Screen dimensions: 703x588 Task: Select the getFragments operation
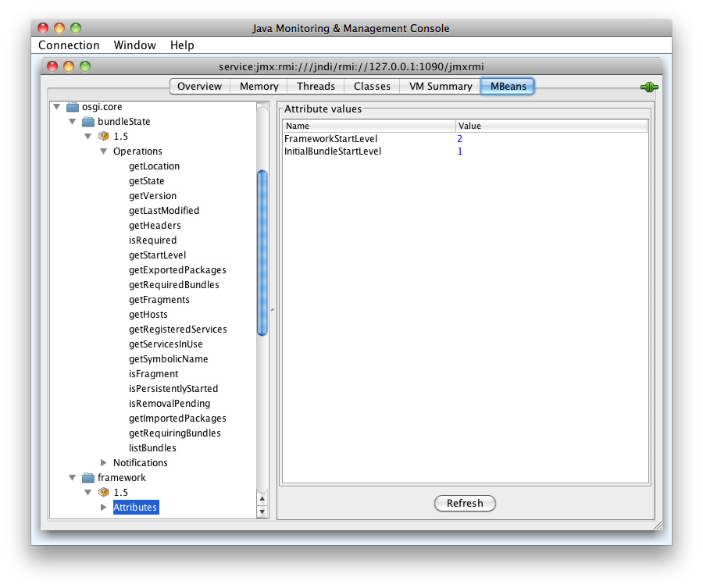point(159,299)
